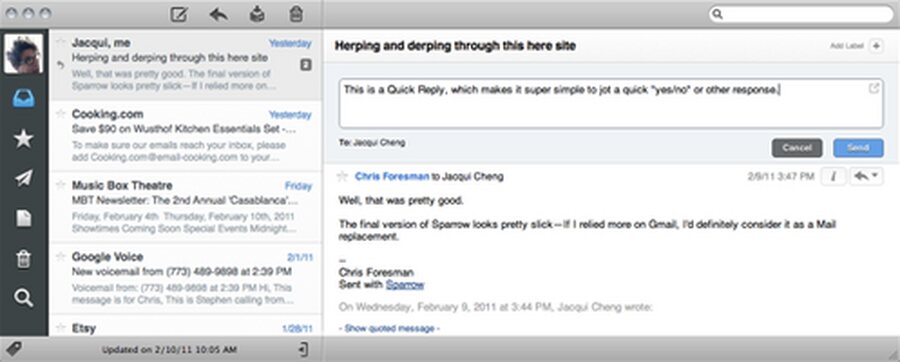Screen dimensions: 900x362
Task: Select the Etsy message row
Action: [185, 326]
